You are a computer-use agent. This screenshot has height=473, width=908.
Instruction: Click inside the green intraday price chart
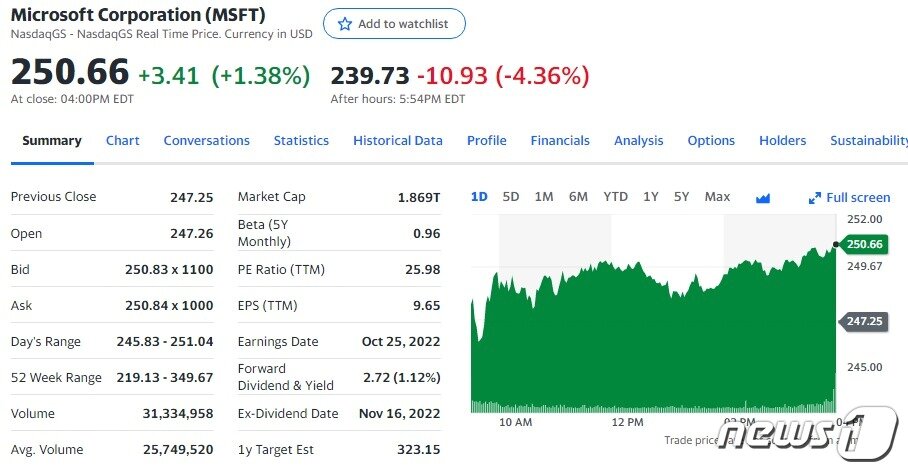(650, 340)
